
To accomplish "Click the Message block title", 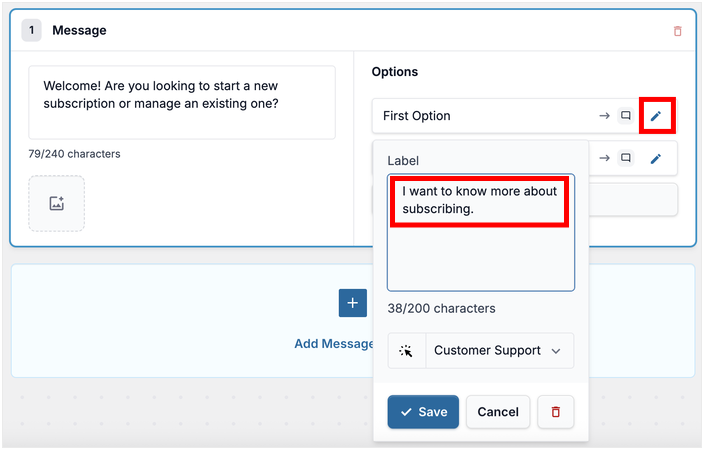I will pos(79,30).
